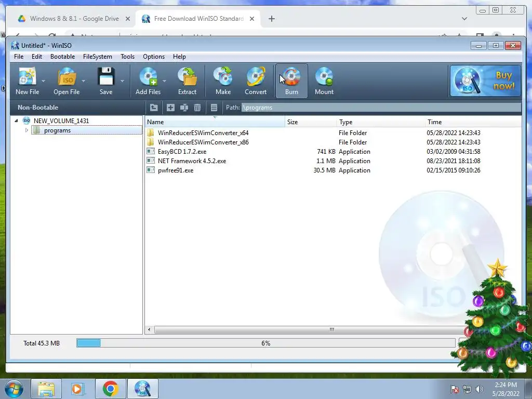Expand the programs folder tree node

click(26, 130)
